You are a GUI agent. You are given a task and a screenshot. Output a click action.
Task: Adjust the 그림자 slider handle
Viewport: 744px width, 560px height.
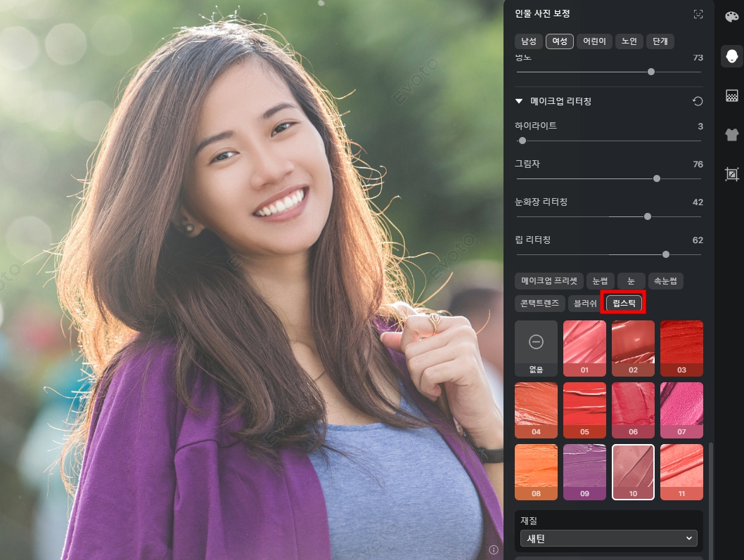657,178
